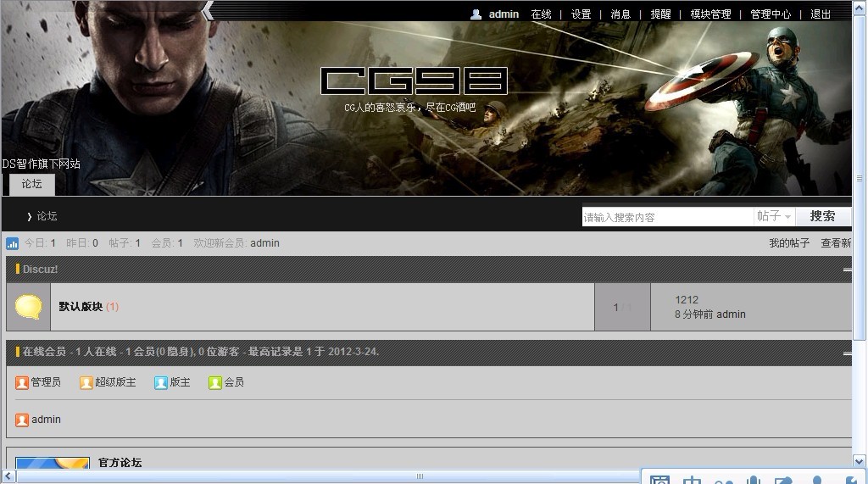Click the yellow 超级版主 legend icon
The height and width of the screenshot is (484, 868).
click(x=86, y=382)
